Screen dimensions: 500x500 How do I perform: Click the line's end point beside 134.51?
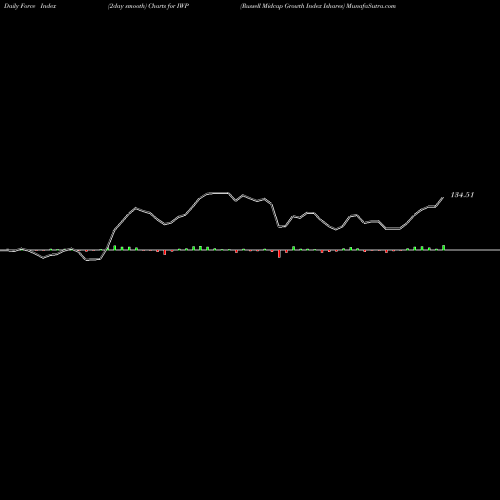coord(443,198)
